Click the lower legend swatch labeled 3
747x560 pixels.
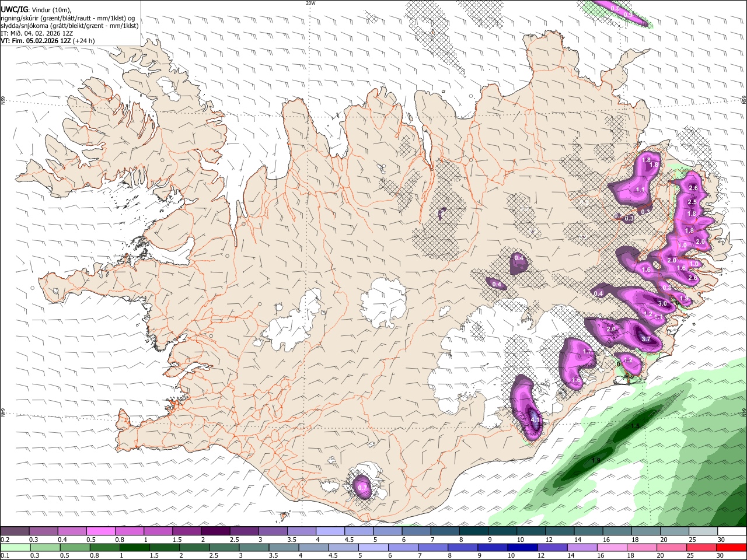point(254,548)
